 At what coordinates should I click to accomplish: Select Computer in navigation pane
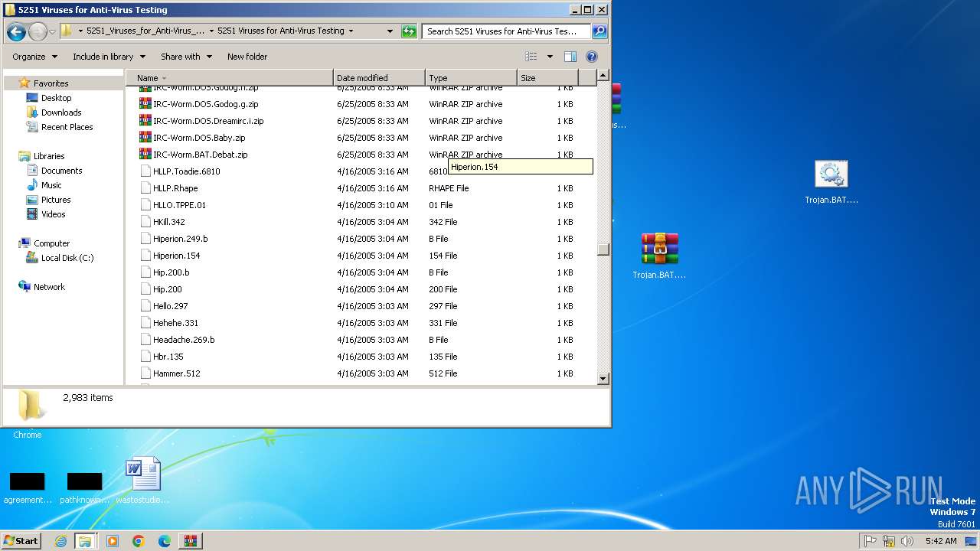[51, 243]
